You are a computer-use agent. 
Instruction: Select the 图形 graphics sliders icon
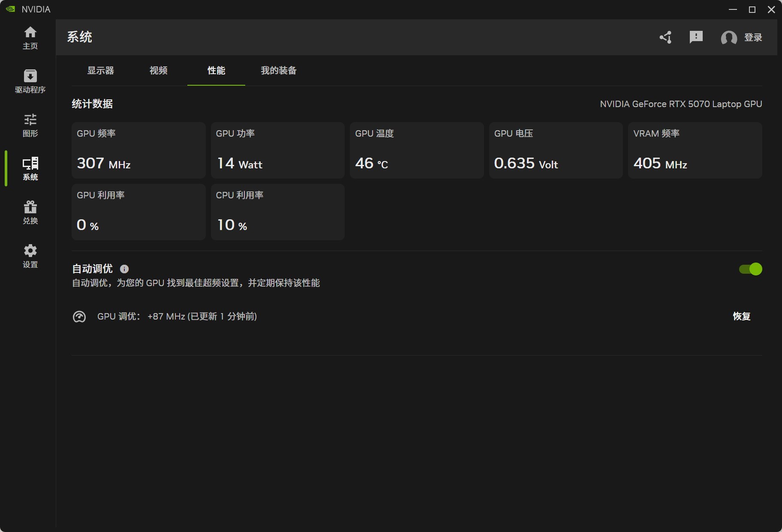[x=30, y=120]
